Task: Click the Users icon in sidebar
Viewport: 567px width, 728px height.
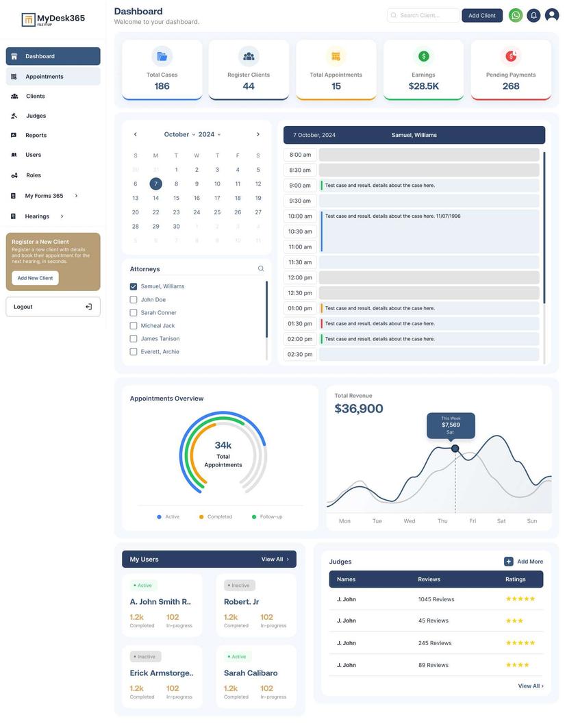Action: pos(14,155)
